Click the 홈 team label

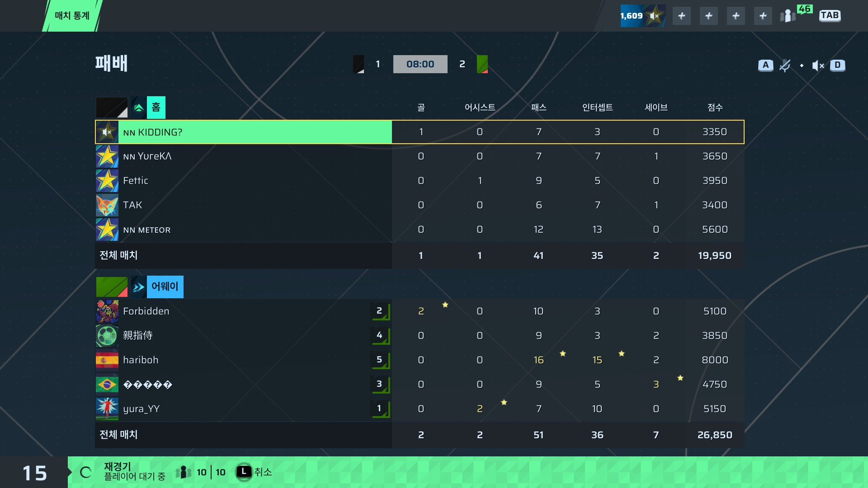click(156, 108)
